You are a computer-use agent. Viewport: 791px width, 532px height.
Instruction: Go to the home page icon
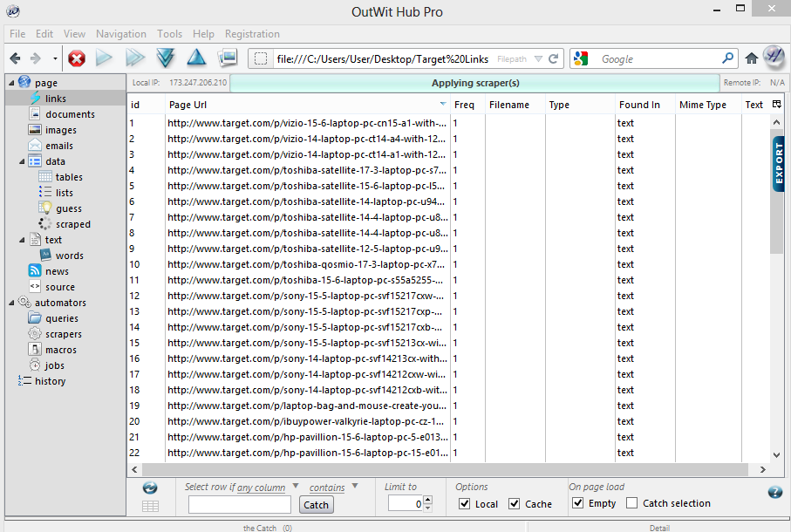(752, 59)
